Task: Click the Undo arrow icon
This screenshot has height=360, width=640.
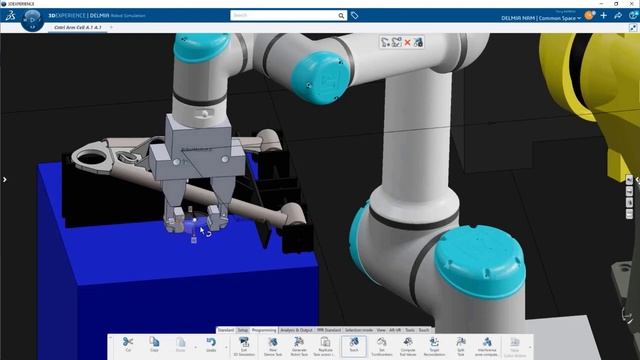Action: click(211, 342)
